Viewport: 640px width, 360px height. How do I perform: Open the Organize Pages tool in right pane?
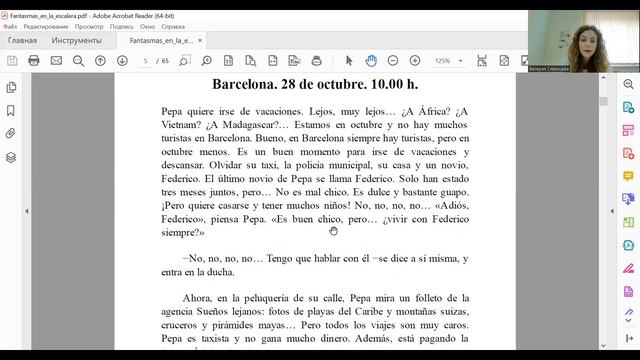point(628,131)
